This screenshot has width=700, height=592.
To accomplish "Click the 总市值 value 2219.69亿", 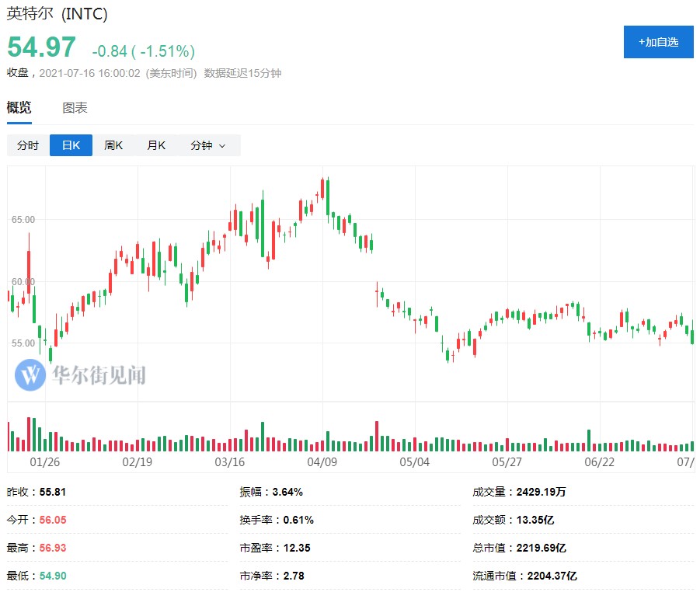I will point(542,548).
